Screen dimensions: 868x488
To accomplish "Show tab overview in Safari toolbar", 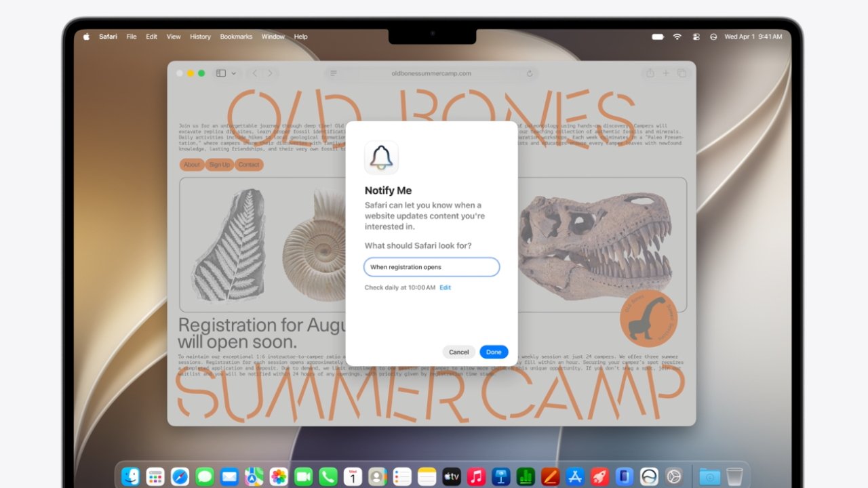I will coord(682,73).
